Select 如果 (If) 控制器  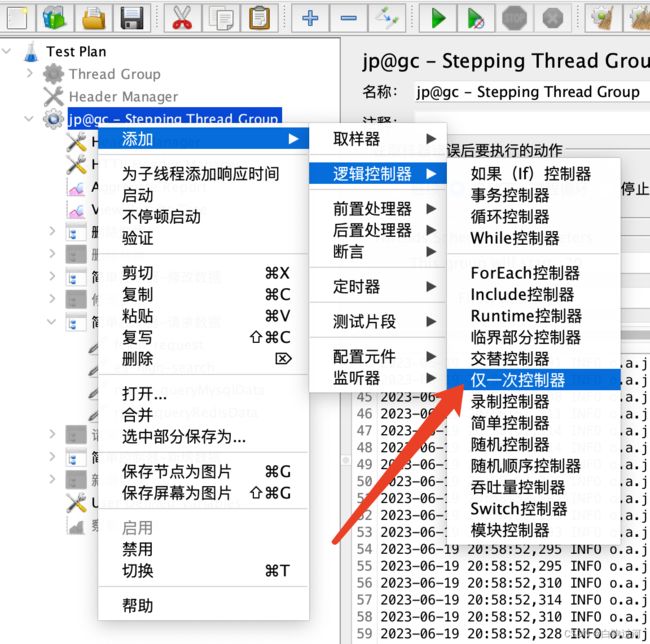pos(534,174)
